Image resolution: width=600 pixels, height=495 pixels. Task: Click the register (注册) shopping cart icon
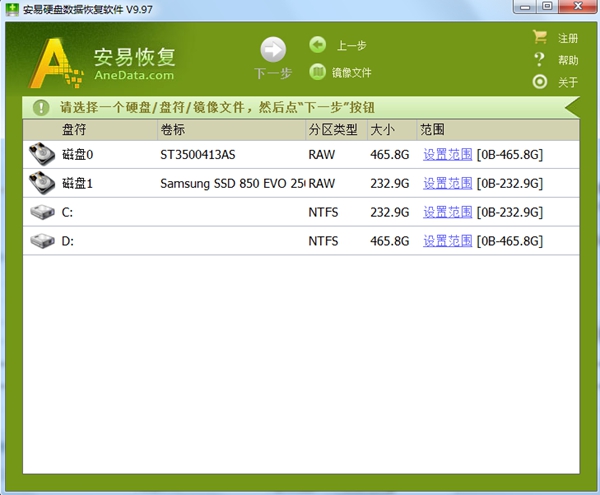click(540, 38)
